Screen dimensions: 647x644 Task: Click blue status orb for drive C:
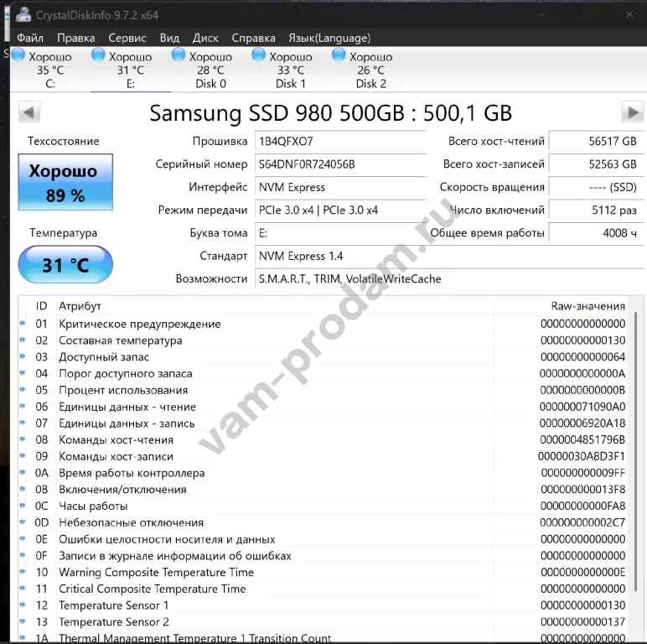(x=18, y=55)
